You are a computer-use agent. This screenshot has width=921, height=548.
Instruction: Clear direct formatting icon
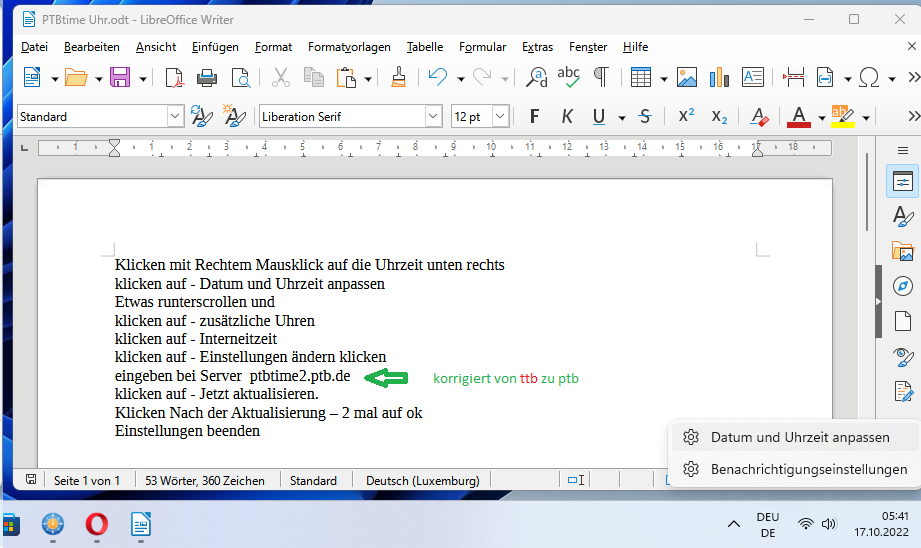[759, 116]
